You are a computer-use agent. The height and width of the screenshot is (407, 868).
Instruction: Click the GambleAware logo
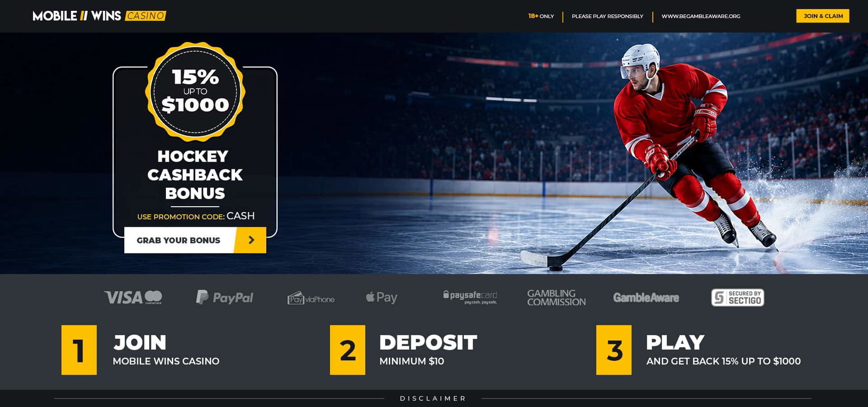click(x=646, y=297)
